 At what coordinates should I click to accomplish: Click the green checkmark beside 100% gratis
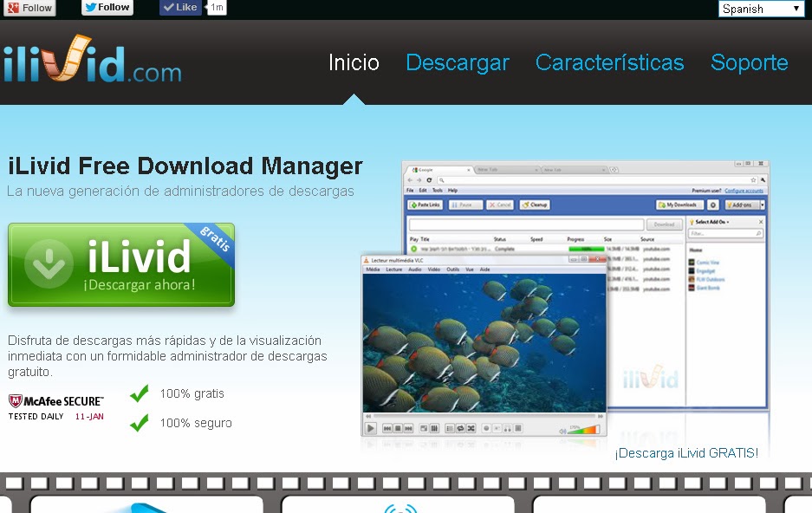pyautogui.click(x=140, y=393)
